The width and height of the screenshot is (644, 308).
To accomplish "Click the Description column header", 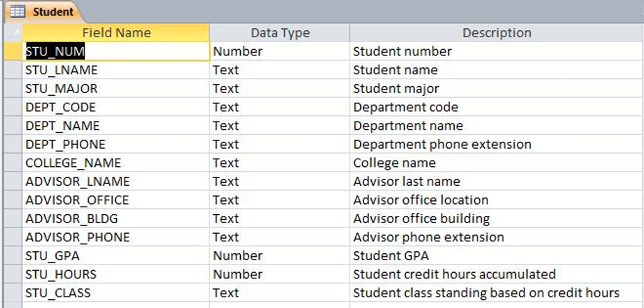I will (497, 33).
